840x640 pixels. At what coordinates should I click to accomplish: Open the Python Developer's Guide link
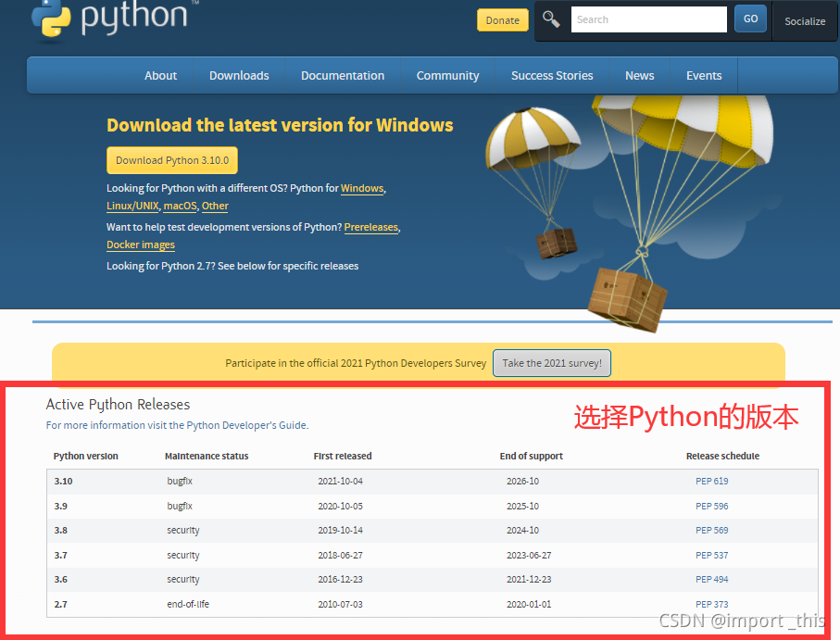247,425
